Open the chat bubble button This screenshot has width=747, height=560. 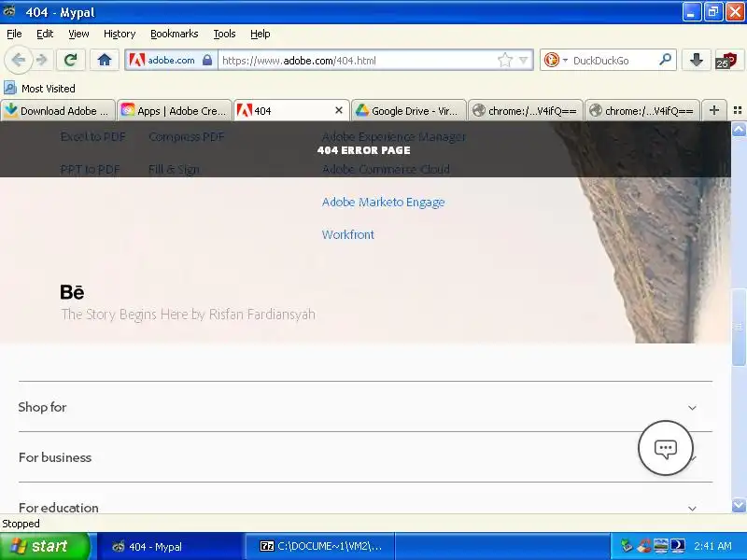(x=666, y=448)
